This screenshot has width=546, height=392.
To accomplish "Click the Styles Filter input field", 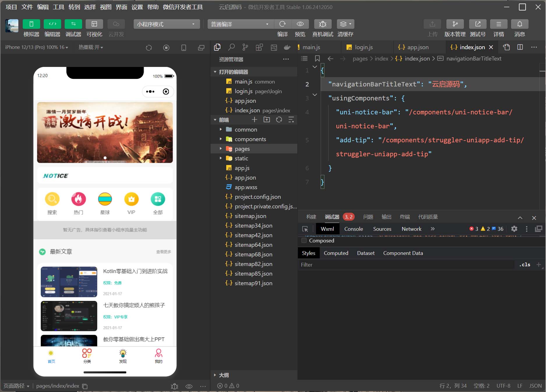I will 406,265.
